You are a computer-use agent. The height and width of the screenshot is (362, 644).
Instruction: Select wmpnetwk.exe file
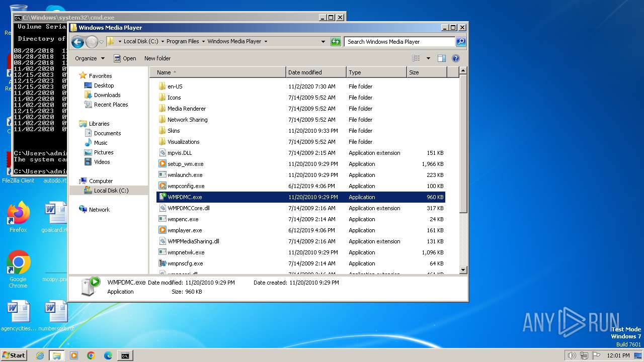coord(301,252)
